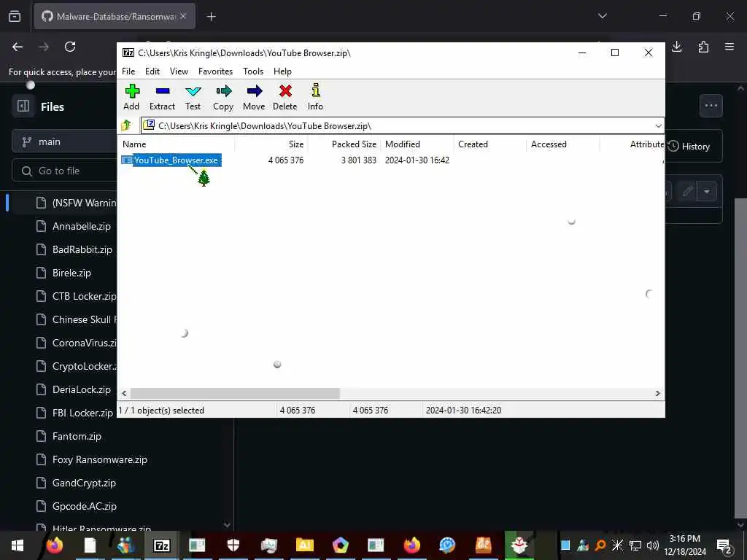
Task: Open the Edit menu
Action: (x=152, y=71)
